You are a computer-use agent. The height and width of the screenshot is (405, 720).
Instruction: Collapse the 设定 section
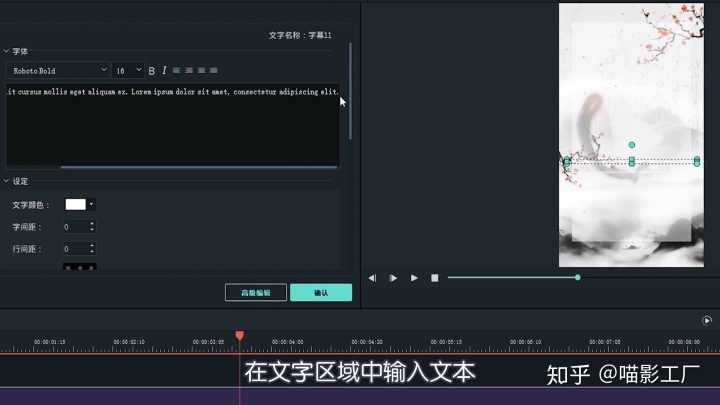pos(6,181)
